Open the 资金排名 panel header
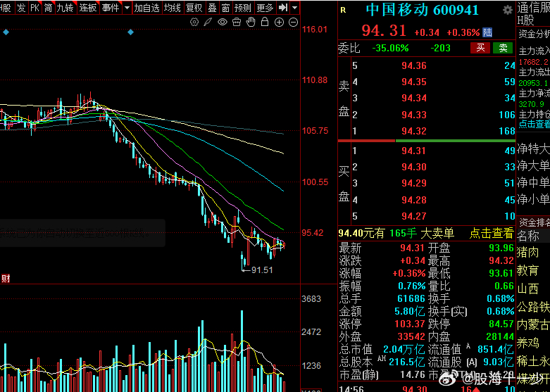This screenshot has width=550, height=392. click(535, 222)
